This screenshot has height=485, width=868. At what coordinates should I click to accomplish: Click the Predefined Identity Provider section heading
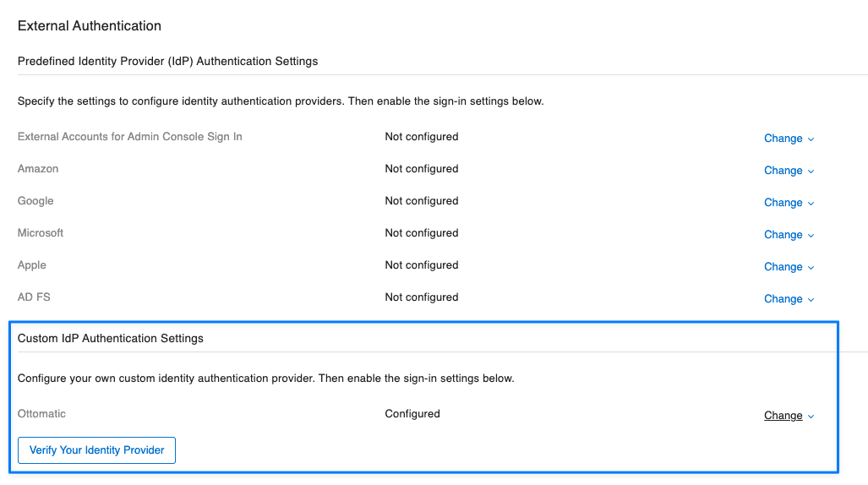(167, 62)
